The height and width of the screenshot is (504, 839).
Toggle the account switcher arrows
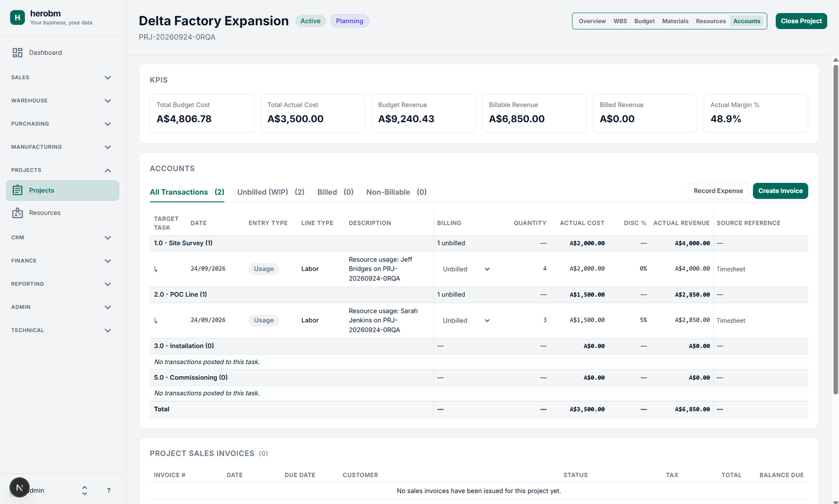[x=84, y=490]
